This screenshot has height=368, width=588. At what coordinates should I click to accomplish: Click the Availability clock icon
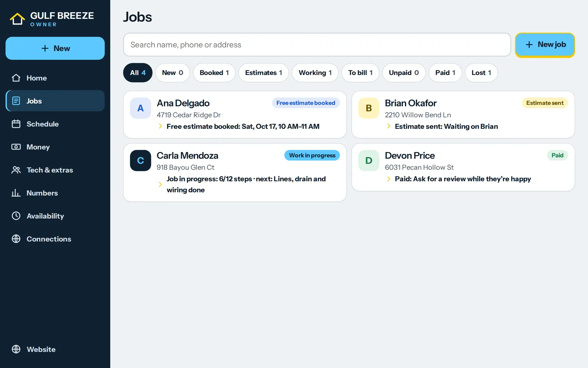click(16, 216)
